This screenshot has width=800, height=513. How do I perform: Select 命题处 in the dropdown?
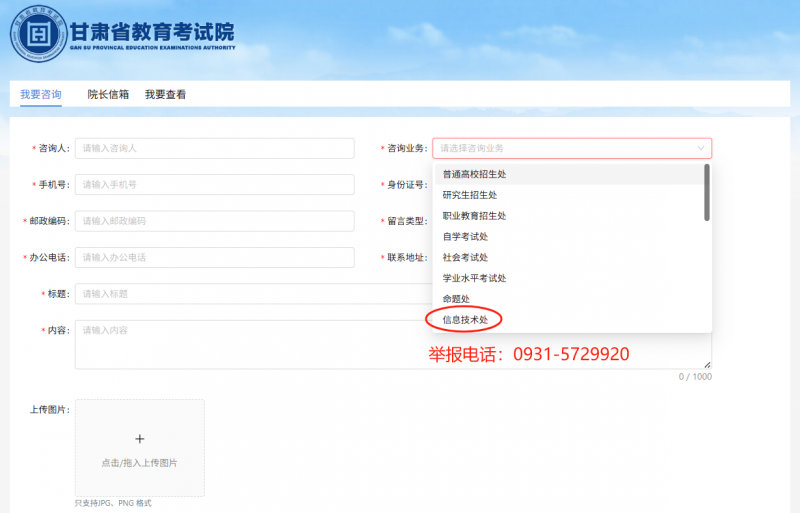[x=456, y=299]
